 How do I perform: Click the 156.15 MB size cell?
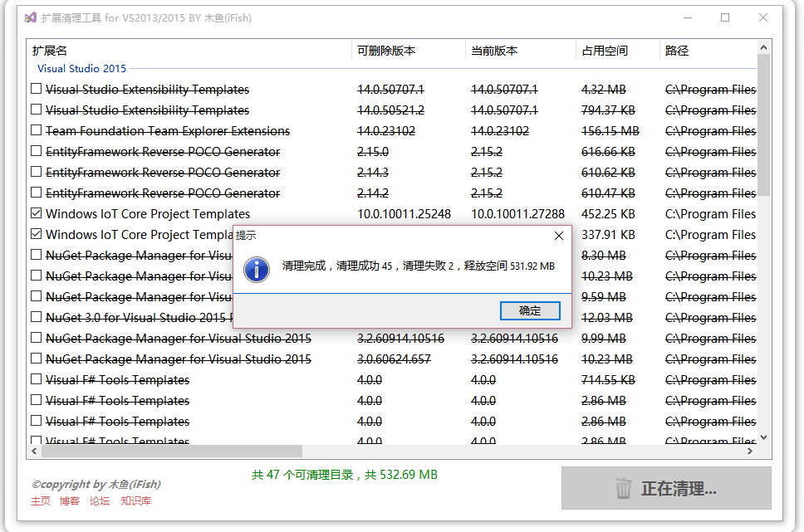pos(610,131)
